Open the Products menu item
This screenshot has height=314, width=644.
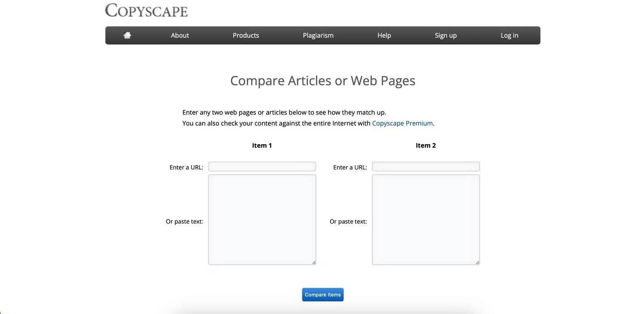[246, 35]
